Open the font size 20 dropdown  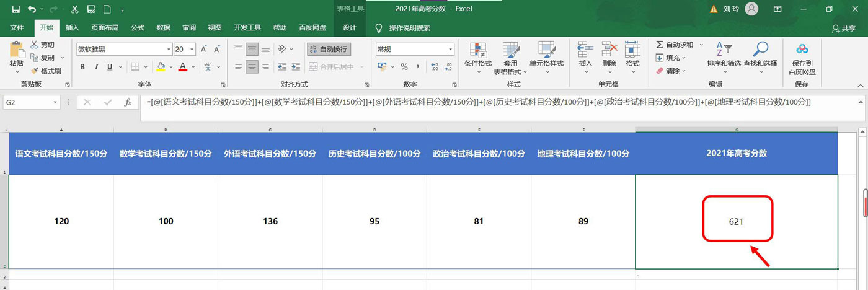(192, 49)
